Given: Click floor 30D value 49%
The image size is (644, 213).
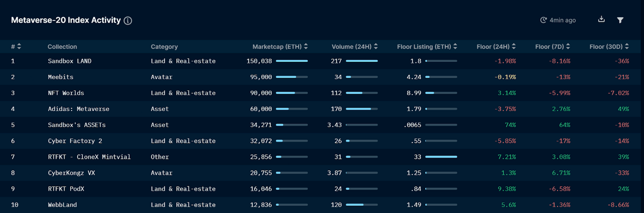Looking at the screenshot, I should (623, 109).
